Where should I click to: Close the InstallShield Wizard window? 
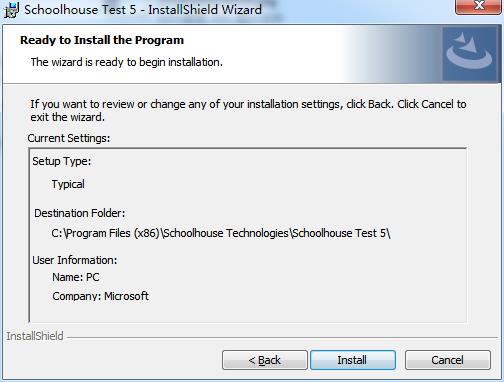click(479, 7)
